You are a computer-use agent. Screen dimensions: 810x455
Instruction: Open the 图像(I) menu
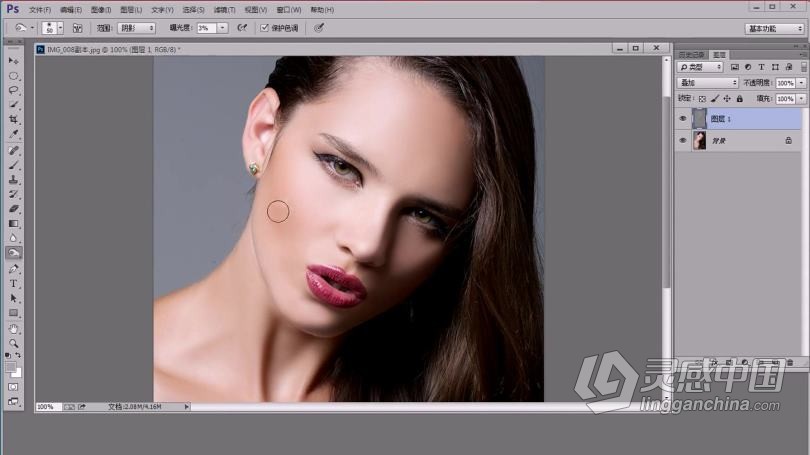click(x=101, y=10)
